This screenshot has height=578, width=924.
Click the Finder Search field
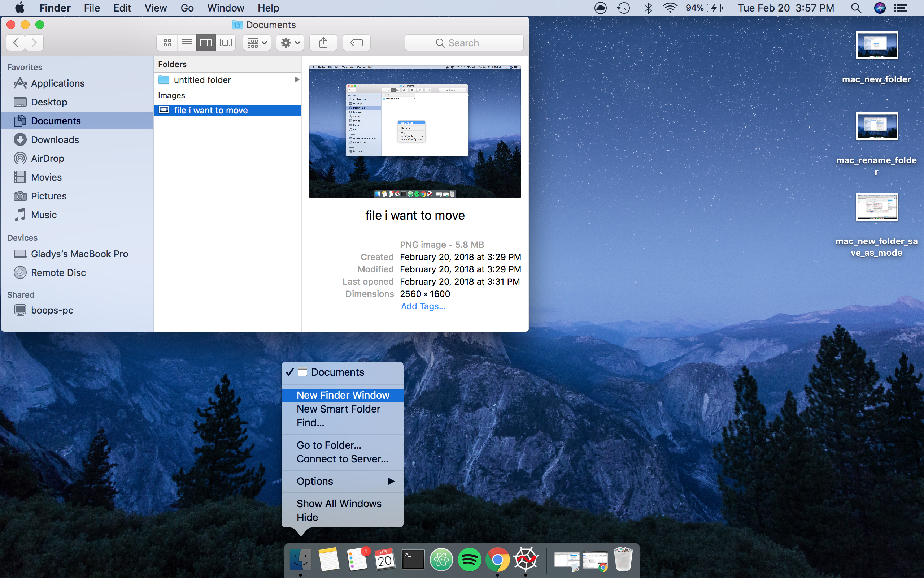pos(464,43)
